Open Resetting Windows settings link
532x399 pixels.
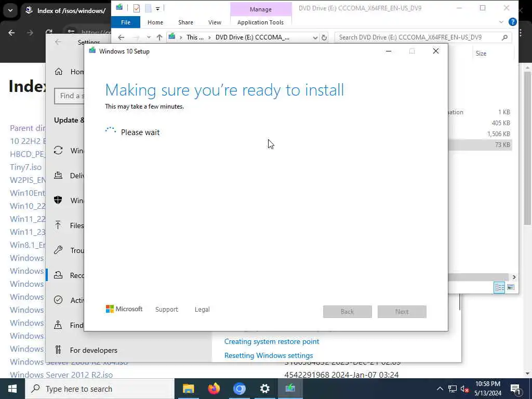click(269, 355)
